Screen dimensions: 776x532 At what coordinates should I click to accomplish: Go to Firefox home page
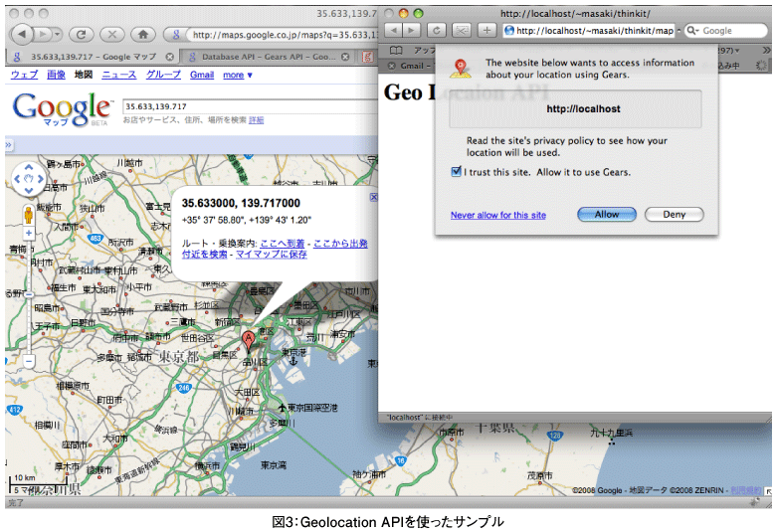coord(143,34)
